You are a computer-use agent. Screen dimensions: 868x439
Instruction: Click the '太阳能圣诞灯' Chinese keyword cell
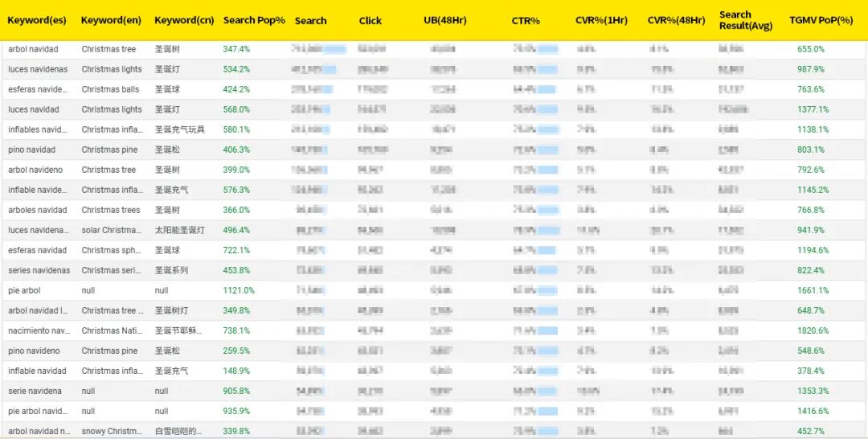tap(179, 230)
